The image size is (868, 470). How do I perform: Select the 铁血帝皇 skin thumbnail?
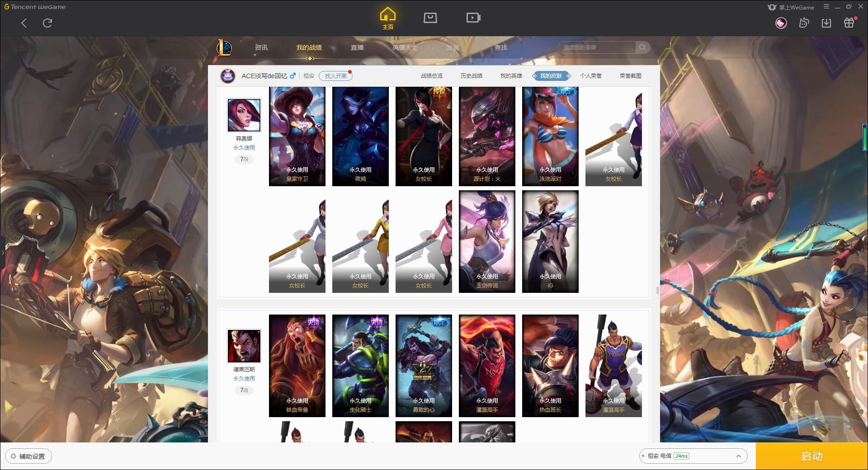pyautogui.click(x=297, y=366)
